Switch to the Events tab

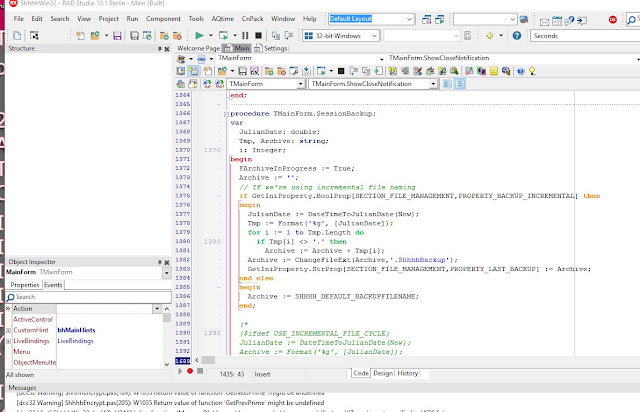(53, 285)
